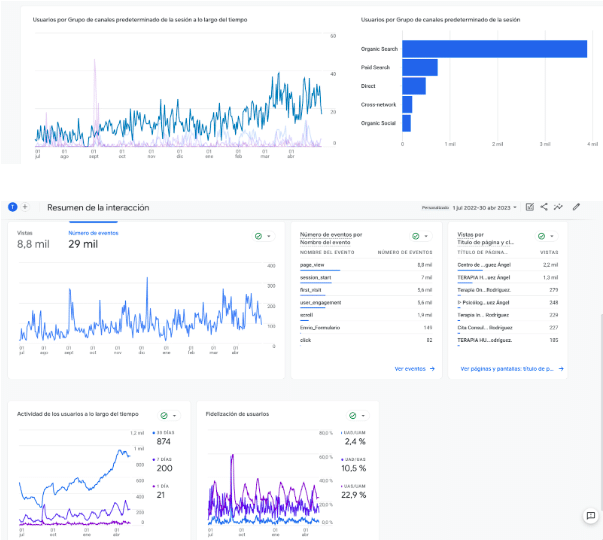This screenshot has height=540, width=603.
Task: Click the All Users segment badge
Action: [13, 207]
